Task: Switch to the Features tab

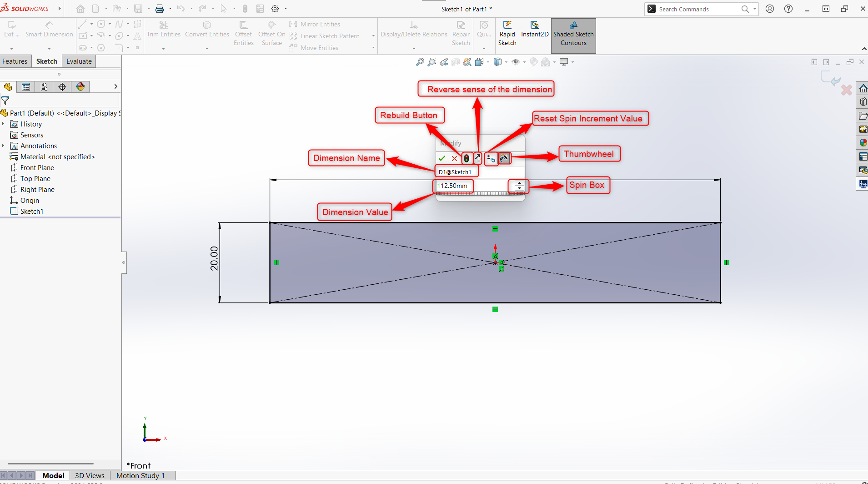Action: pos(15,61)
